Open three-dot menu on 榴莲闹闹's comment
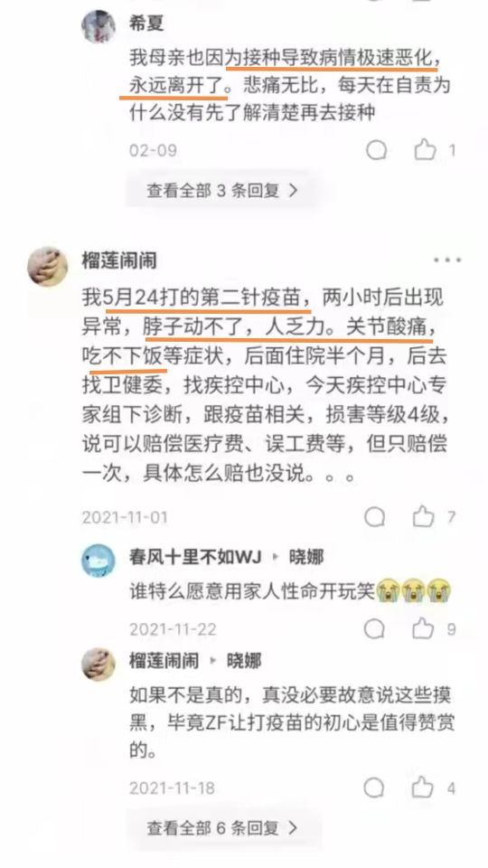The image size is (488, 868). click(447, 260)
